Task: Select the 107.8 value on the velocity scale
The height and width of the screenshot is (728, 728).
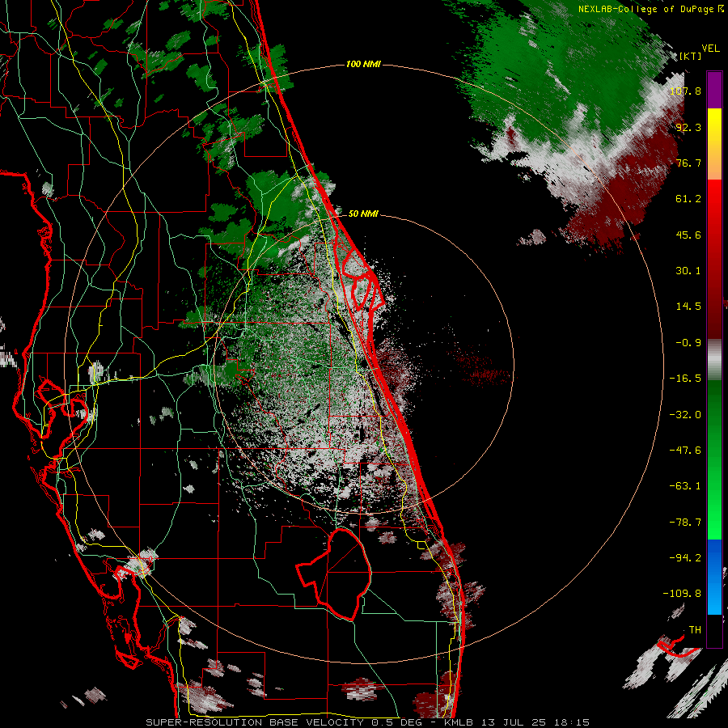Action: [685, 91]
